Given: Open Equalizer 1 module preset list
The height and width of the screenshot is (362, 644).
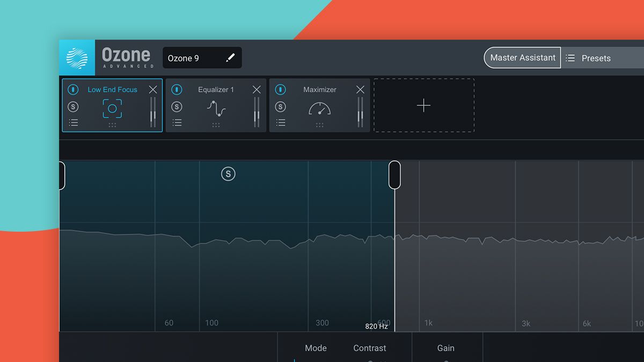Looking at the screenshot, I should [177, 123].
